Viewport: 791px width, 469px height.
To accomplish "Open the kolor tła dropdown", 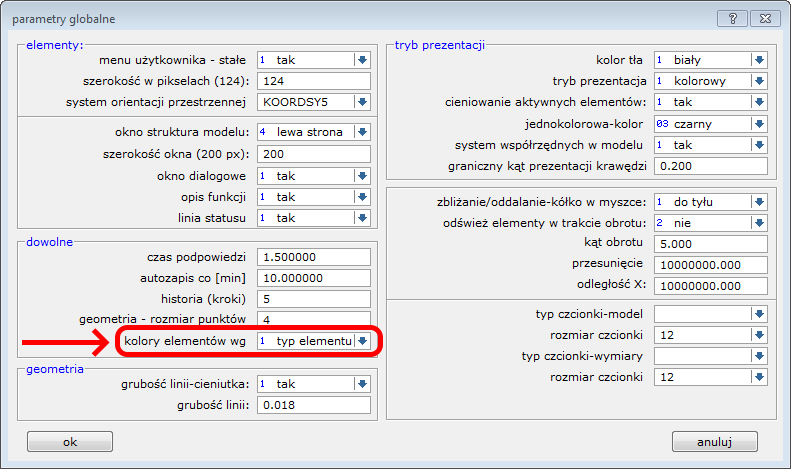I will [759, 60].
